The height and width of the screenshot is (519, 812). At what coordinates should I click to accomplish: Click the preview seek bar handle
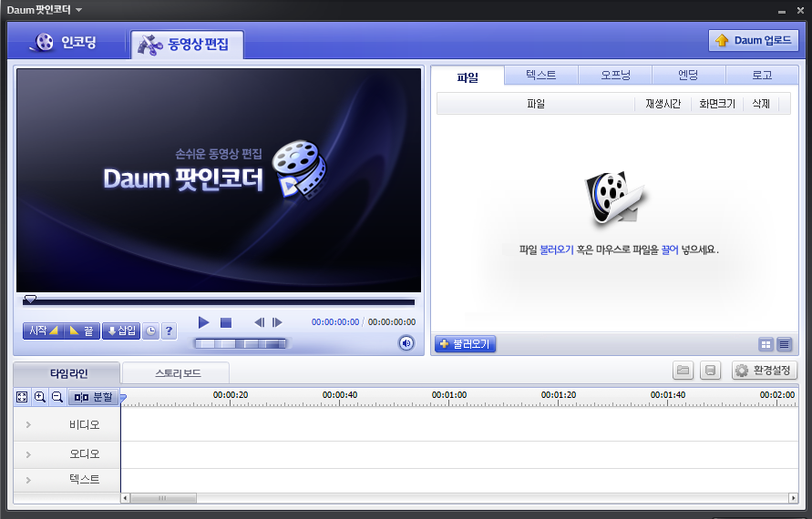30,299
